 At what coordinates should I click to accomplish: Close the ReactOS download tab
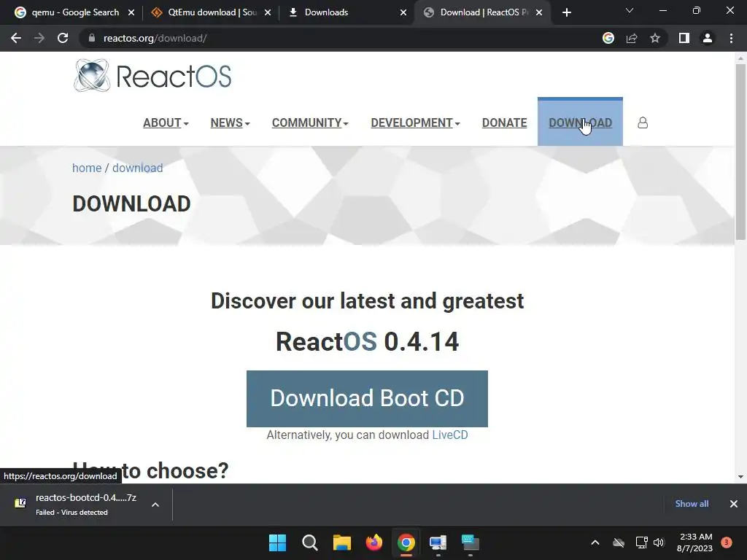(x=539, y=12)
